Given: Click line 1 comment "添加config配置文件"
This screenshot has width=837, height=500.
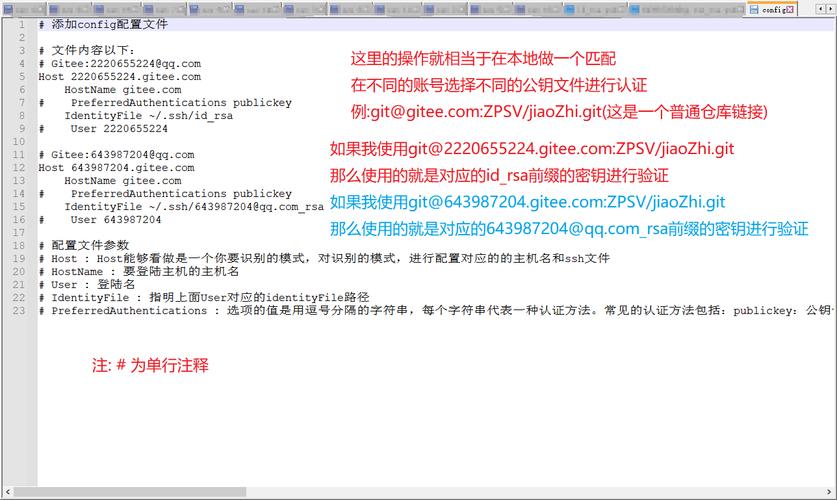Looking at the screenshot, I should click(x=103, y=25).
